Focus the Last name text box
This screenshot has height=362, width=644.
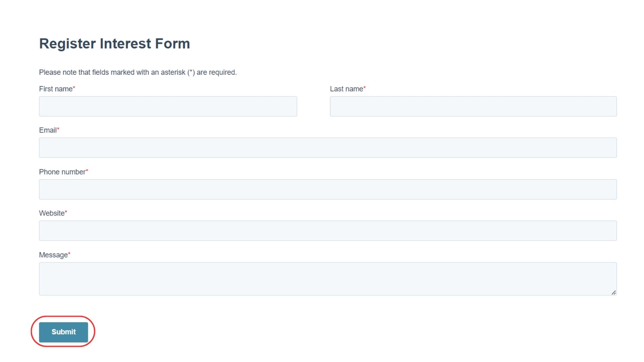[473, 106]
